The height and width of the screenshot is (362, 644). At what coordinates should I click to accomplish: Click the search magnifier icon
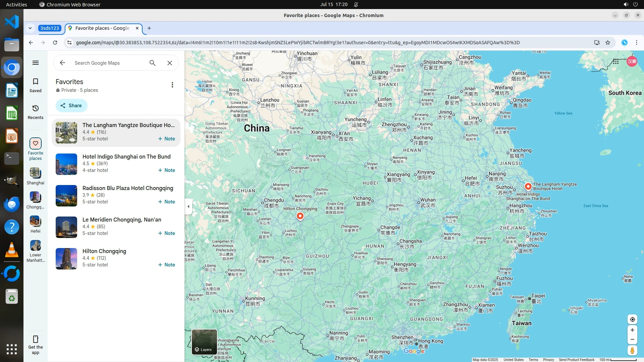[153, 63]
